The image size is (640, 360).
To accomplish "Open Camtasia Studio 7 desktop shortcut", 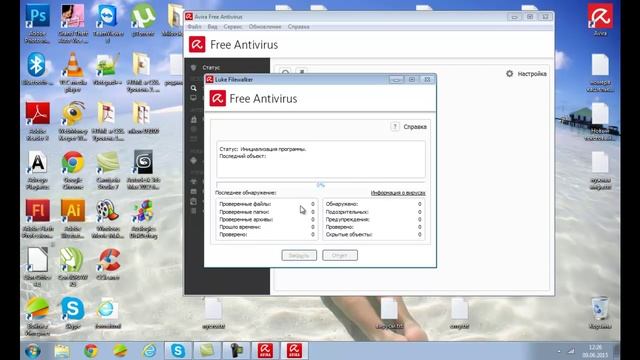I will [108, 170].
